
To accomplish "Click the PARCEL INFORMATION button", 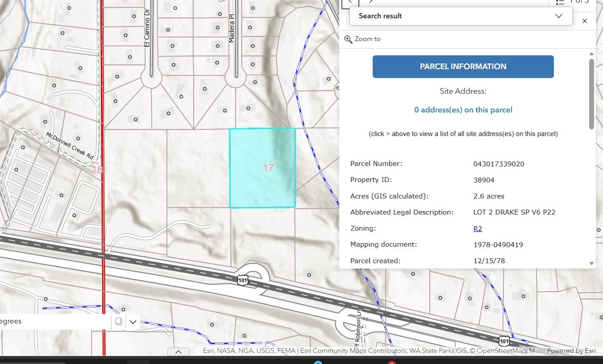I will click(463, 66).
